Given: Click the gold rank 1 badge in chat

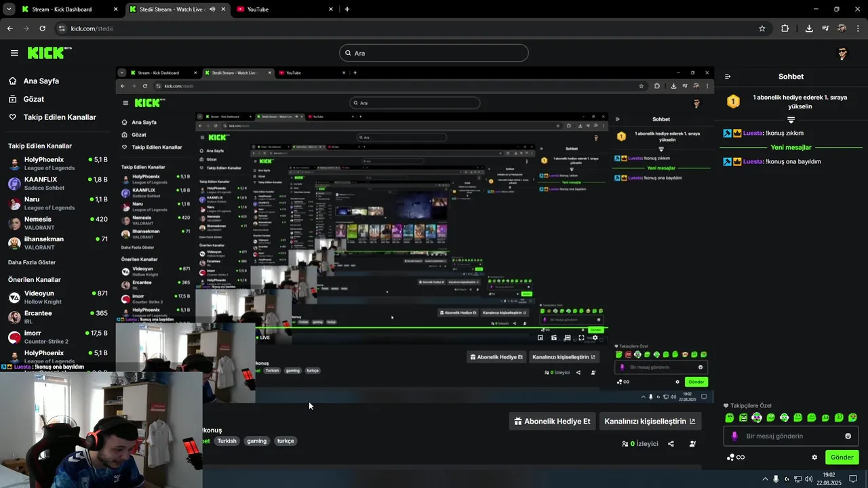Looking at the screenshot, I should [733, 102].
